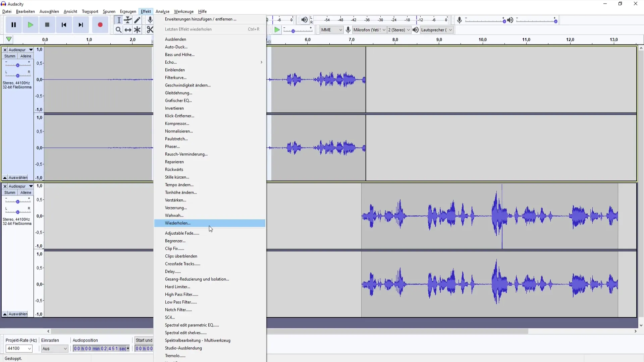Image resolution: width=644 pixels, height=362 pixels.
Task: Choose Studio-Ausblendung effect
Action: tap(210, 348)
